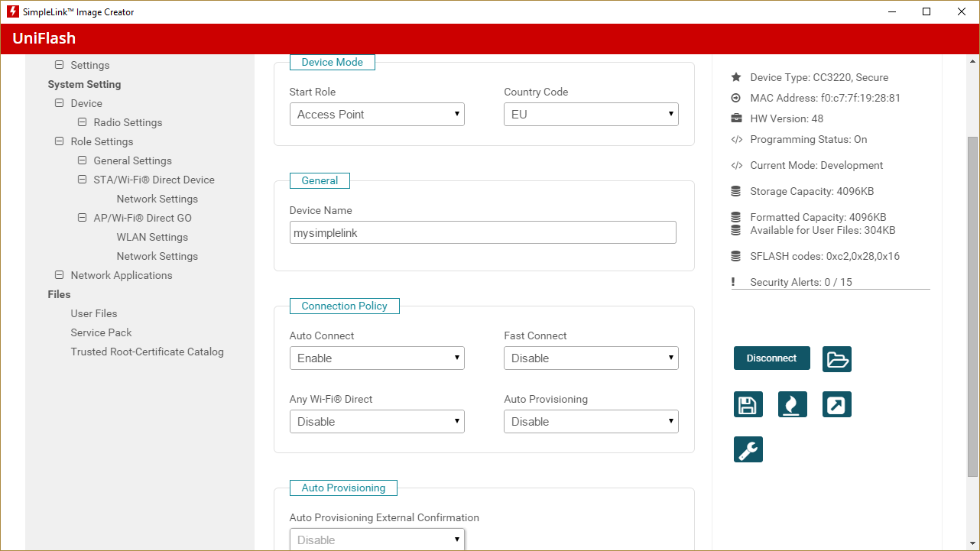This screenshot has height=551, width=980.
Task: Open the Auto Provisioning External Confirmation dropdown
Action: pyautogui.click(x=377, y=540)
